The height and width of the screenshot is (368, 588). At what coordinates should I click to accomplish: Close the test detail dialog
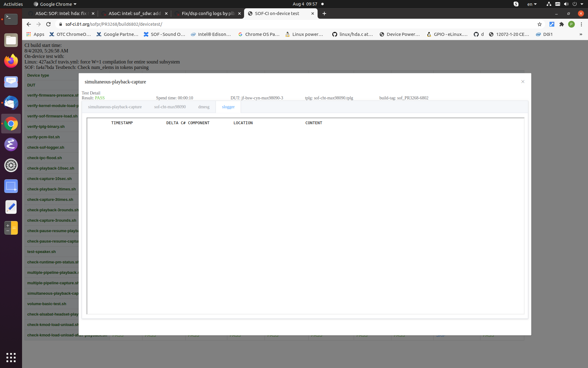[x=523, y=82]
